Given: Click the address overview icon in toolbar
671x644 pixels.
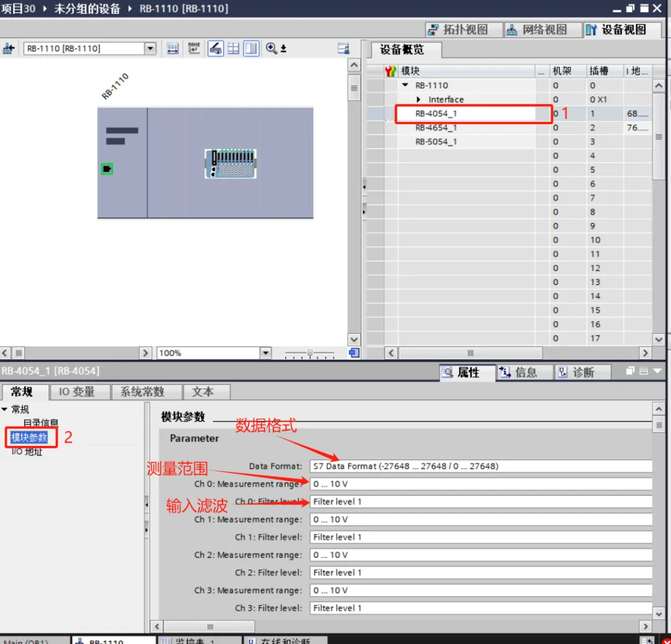Looking at the screenshot, I should [x=173, y=48].
